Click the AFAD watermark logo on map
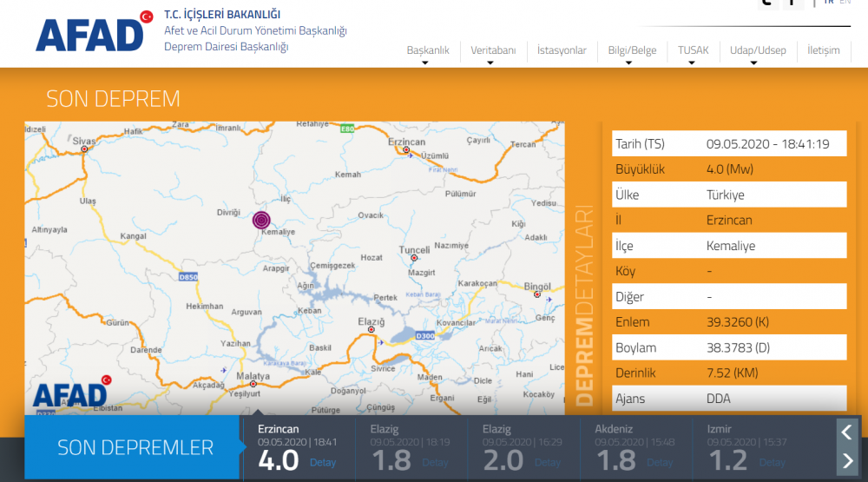This screenshot has width=868, height=482. [71, 393]
